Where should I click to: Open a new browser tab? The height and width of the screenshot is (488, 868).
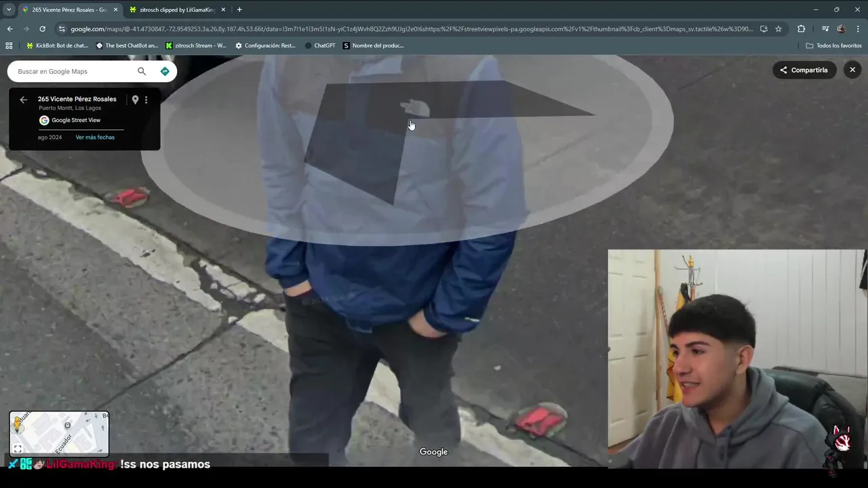[239, 9]
